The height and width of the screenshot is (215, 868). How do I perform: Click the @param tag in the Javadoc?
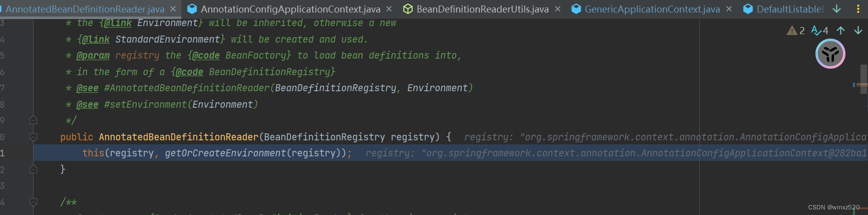click(93, 56)
